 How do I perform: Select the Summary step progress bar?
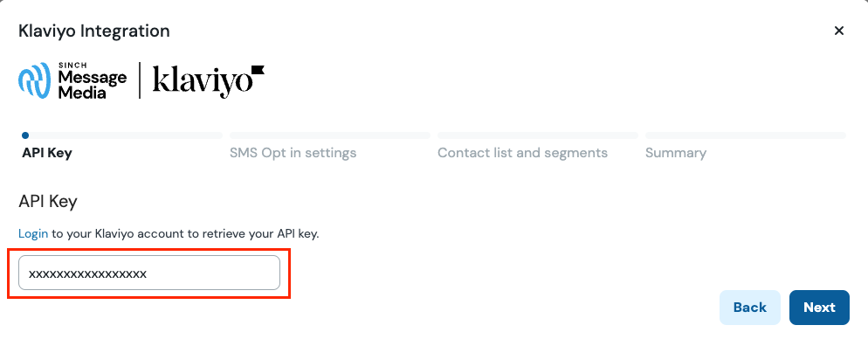746,135
